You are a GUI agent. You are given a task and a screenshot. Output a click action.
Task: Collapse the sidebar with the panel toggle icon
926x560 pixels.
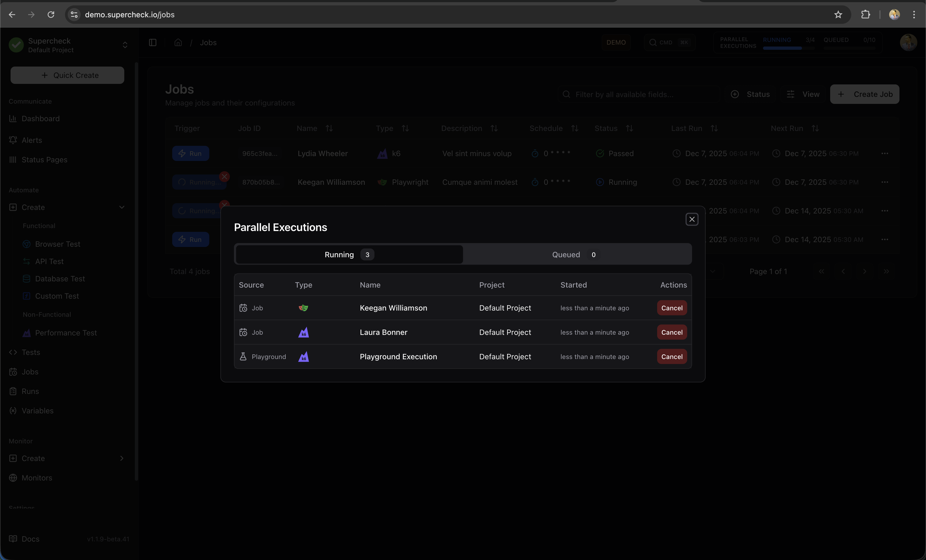tap(152, 42)
